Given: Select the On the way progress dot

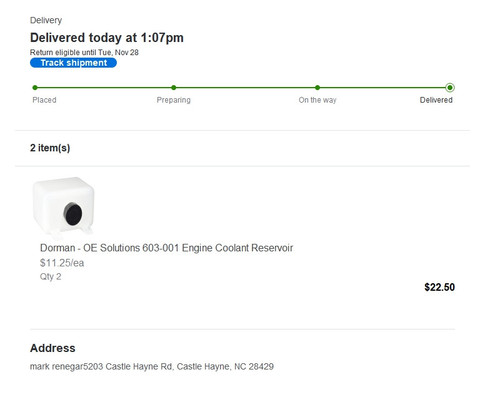Looking at the screenshot, I should pyautogui.click(x=317, y=88).
